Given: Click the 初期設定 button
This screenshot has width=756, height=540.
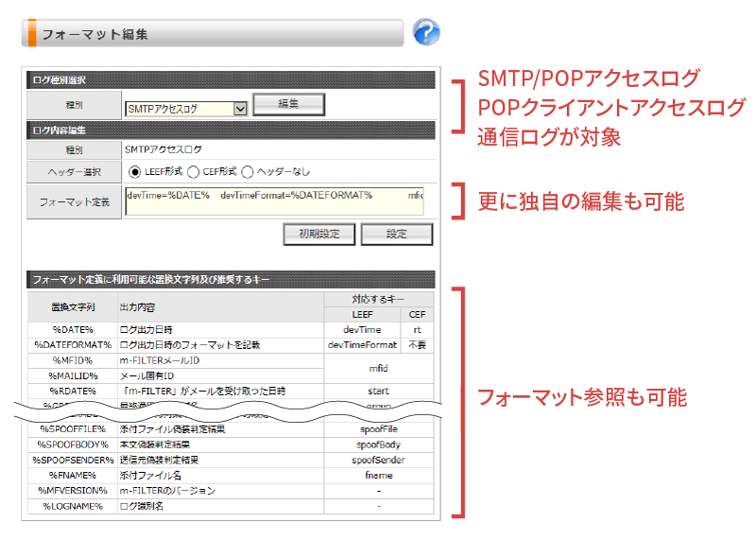Looking at the screenshot, I should [319, 233].
